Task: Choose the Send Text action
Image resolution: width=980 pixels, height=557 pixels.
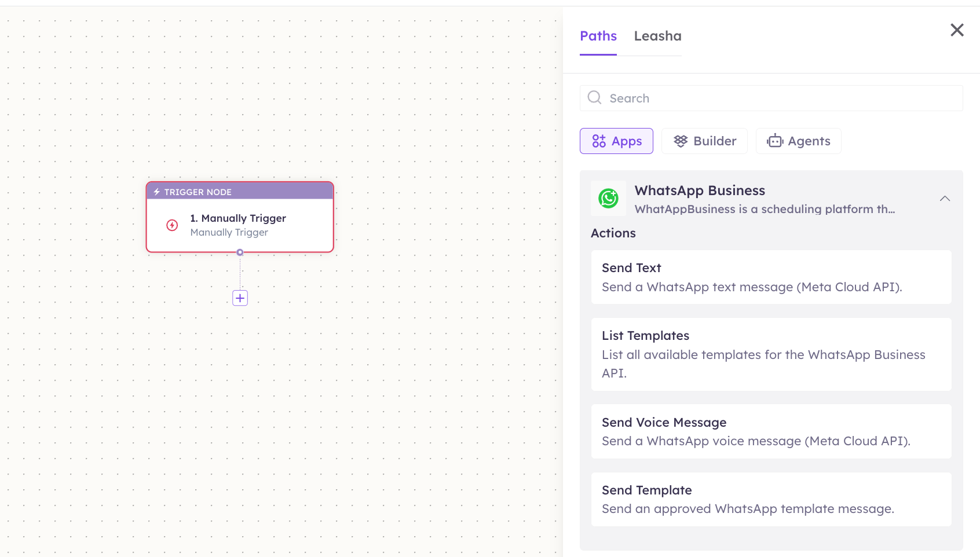Action: click(771, 277)
